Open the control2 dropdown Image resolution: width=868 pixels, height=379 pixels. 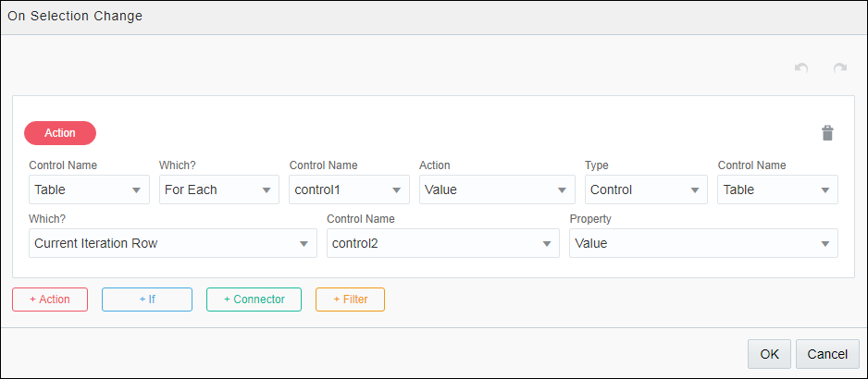[442, 243]
